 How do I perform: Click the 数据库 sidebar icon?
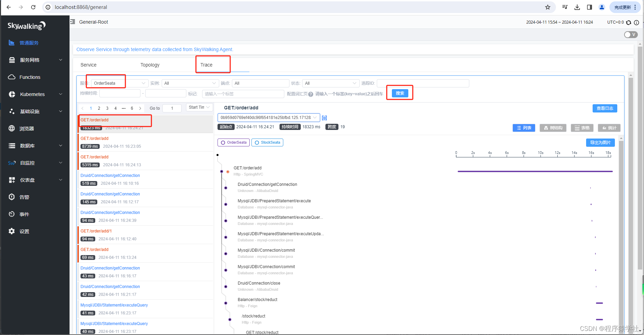click(x=12, y=146)
